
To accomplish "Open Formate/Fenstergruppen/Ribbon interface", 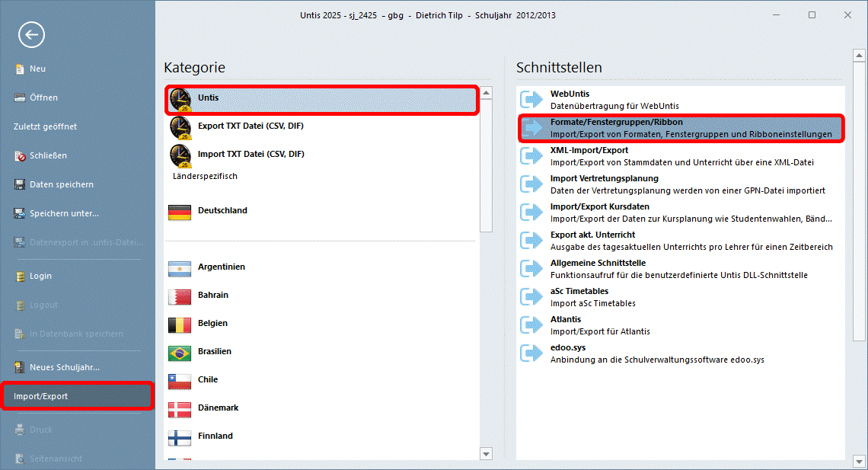I will pos(616,122).
